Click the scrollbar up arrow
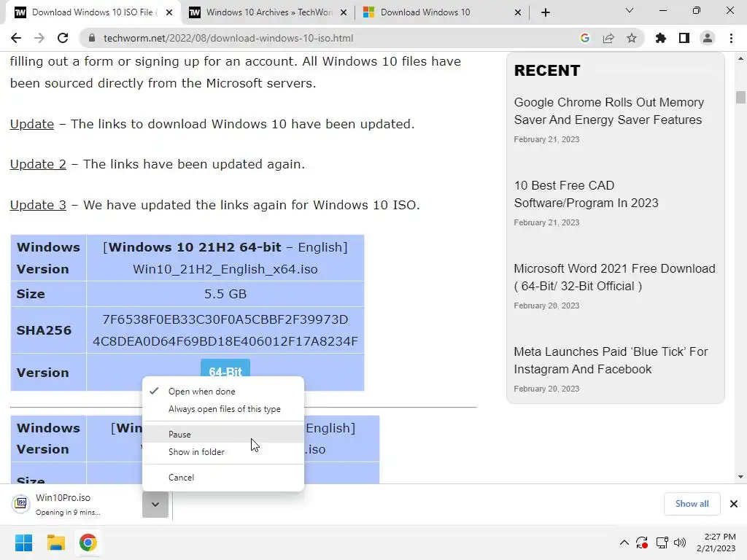747x560 pixels. (x=740, y=58)
